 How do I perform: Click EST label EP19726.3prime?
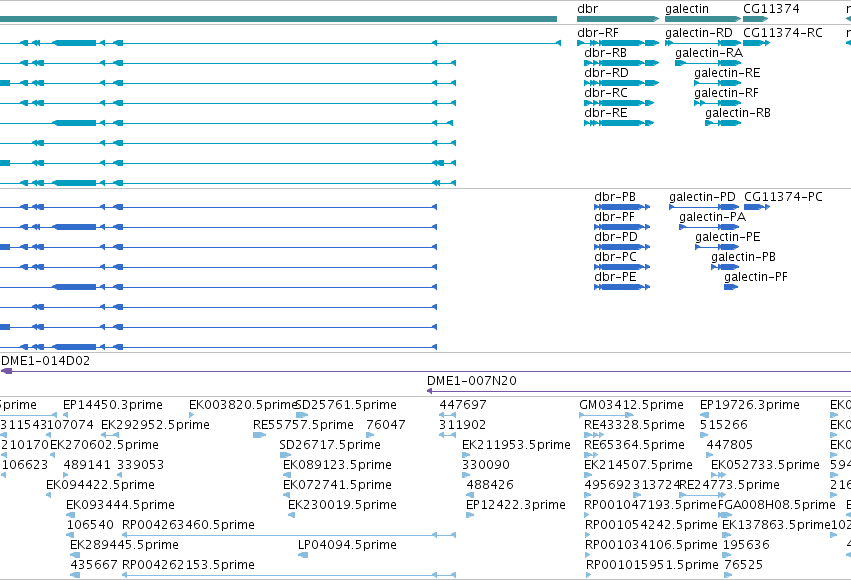(750, 405)
